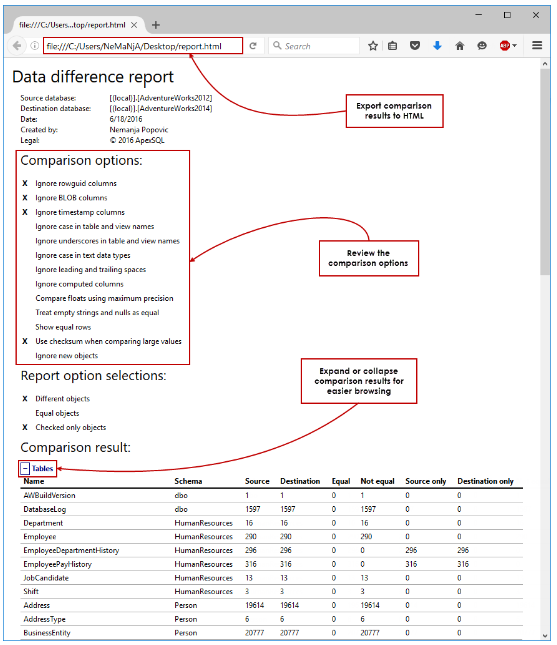The image size is (557, 645).
Task: Click the address bar URL field
Action: [143, 46]
